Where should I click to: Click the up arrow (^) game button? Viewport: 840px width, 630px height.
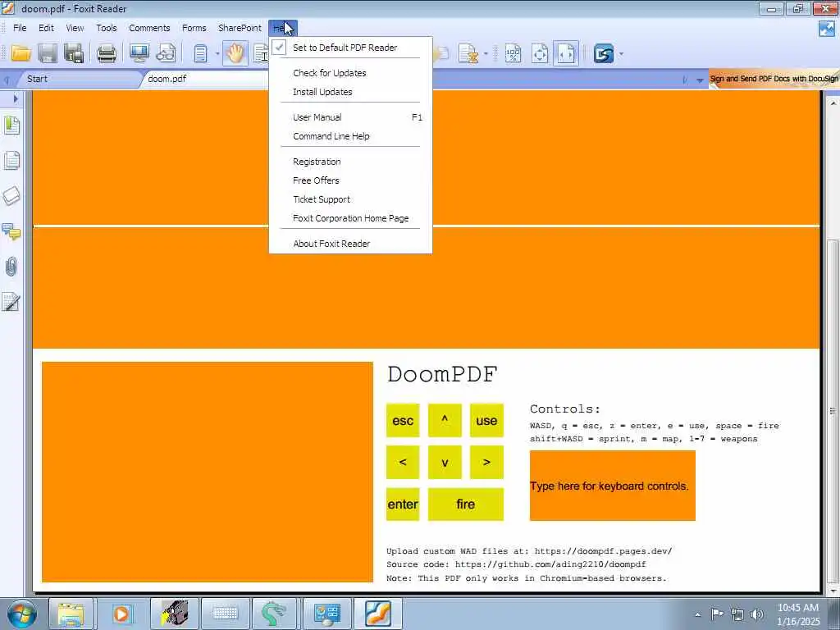coord(445,421)
